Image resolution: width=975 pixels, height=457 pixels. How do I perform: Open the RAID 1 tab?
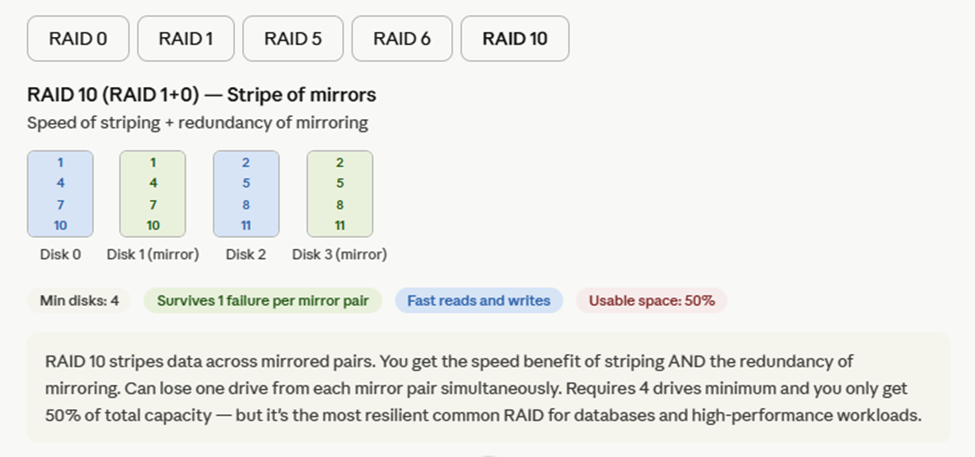(x=186, y=39)
